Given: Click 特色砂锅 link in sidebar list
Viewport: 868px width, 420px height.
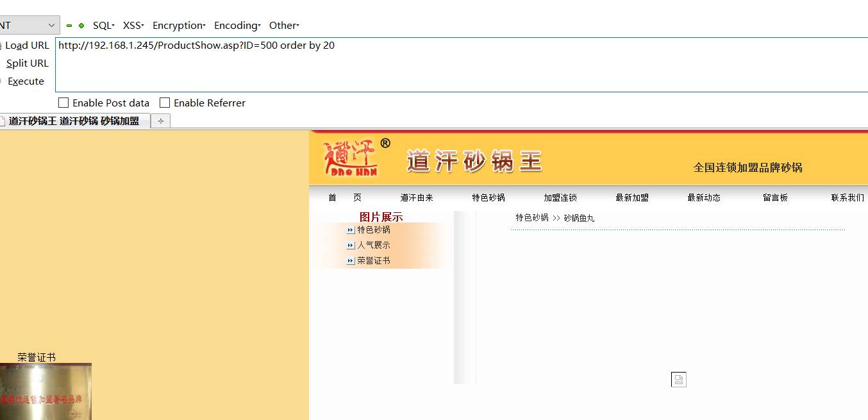Looking at the screenshot, I should [374, 230].
